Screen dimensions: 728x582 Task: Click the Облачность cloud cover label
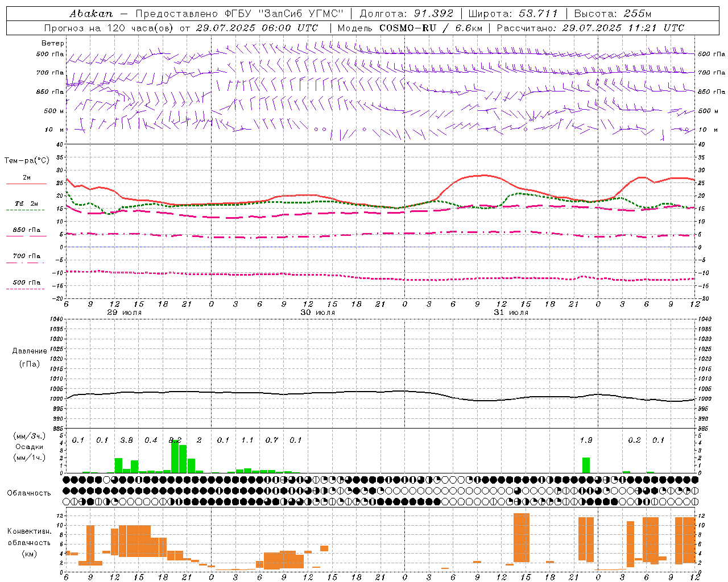29,493
